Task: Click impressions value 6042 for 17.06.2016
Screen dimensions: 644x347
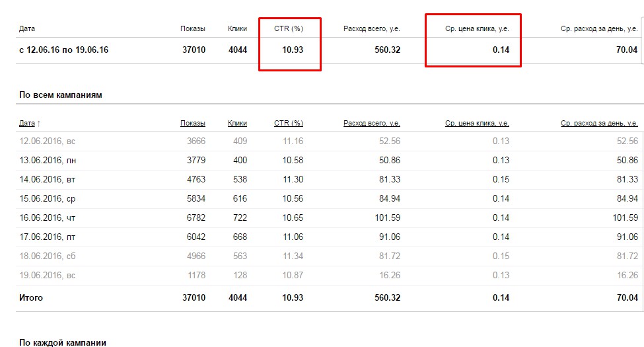Action: tap(196, 237)
